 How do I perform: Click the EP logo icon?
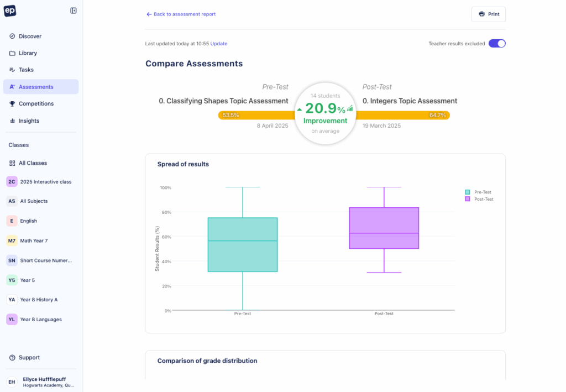pyautogui.click(x=10, y=11)
